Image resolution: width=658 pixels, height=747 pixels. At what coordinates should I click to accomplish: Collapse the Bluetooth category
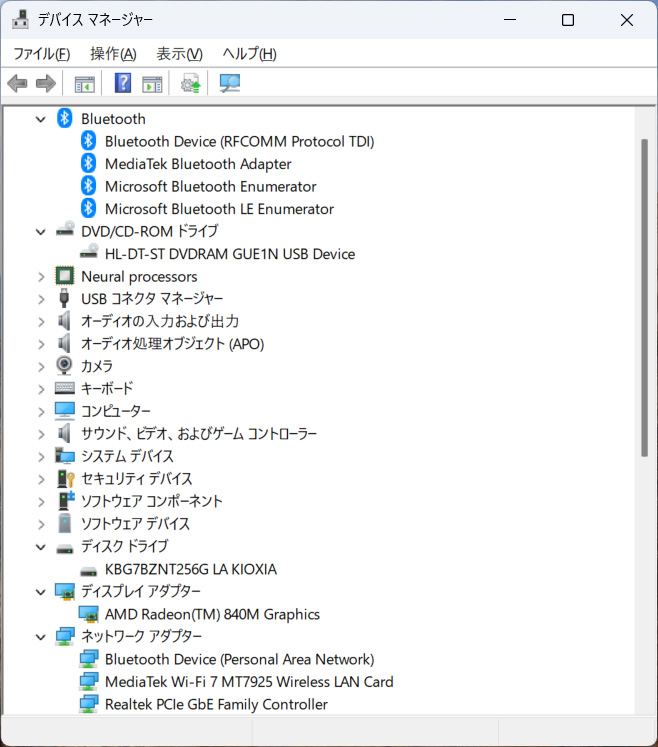pos(41,119)
